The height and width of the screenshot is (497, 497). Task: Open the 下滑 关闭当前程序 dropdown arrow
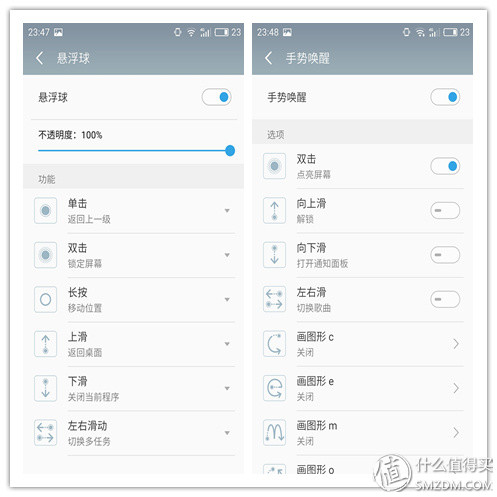tap(227, 388)
